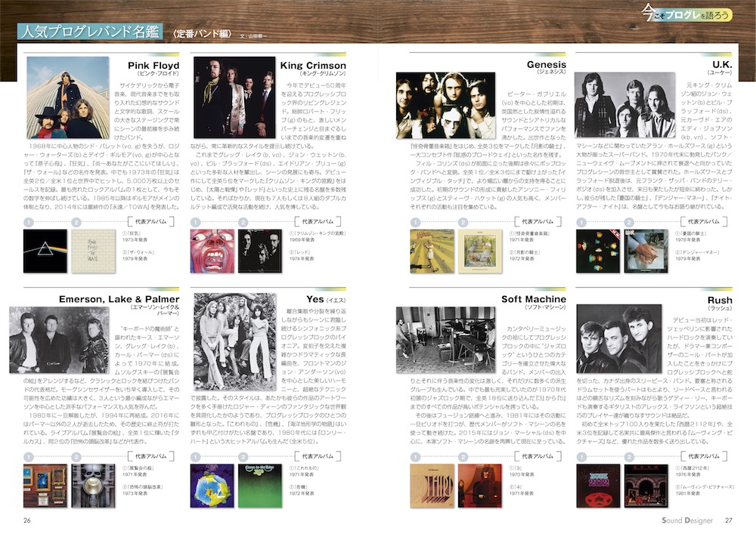Click the Pink Floyd band photo
This screenshot has width=756, height=534.
point(68,97)
